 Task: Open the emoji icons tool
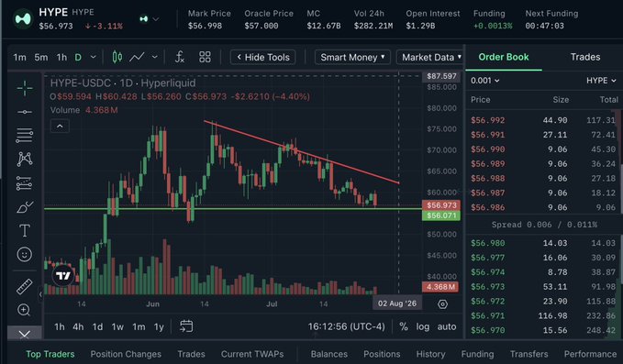click(25, 254)
